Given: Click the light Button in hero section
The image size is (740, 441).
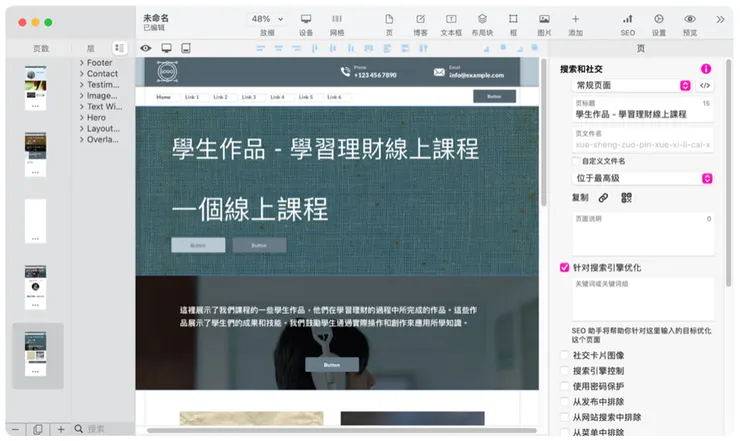Looking at the screenshot, I should point(198,245).
